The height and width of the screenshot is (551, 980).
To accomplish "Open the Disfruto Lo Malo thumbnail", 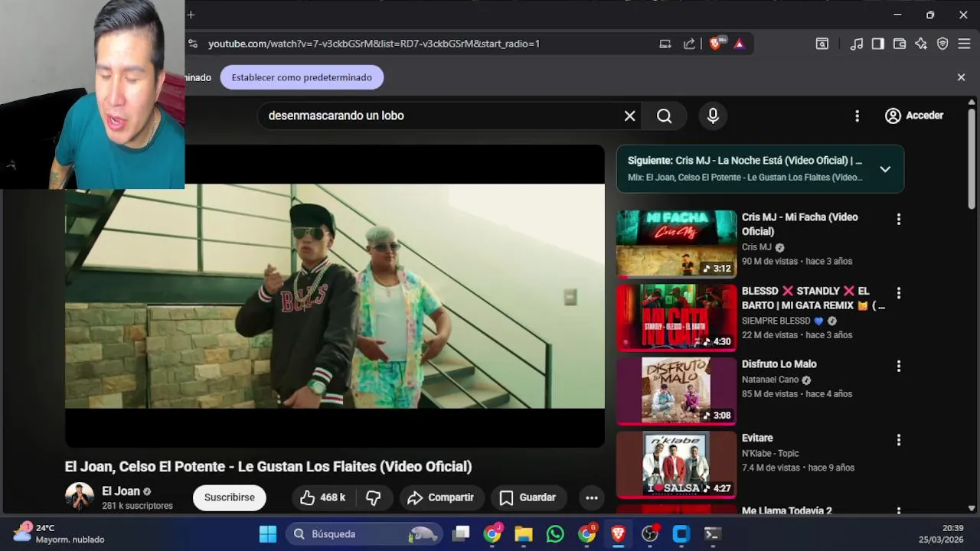I will click(x=677, y=391).
